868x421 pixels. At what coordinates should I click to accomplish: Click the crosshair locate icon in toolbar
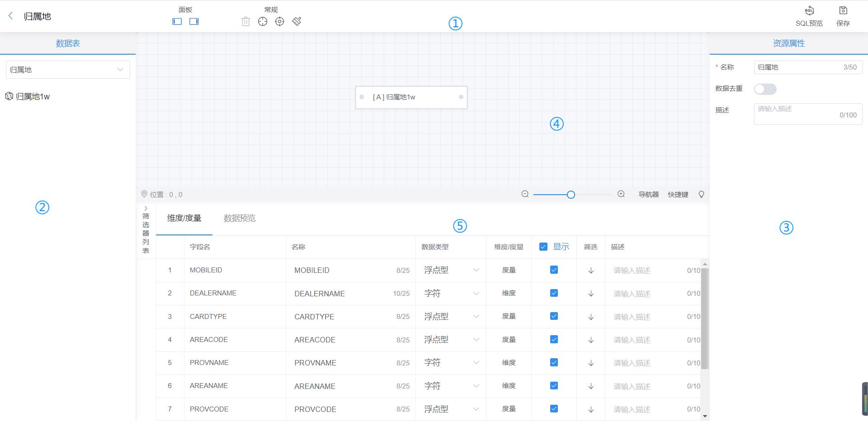tap(263, 21)
